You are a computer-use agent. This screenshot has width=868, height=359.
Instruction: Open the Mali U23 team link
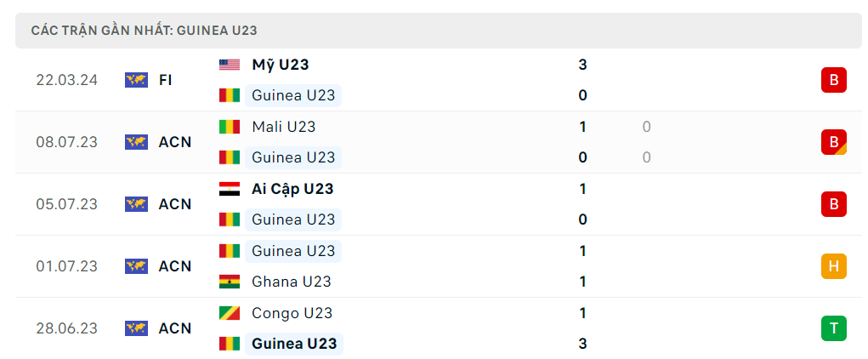pos(284,127)
